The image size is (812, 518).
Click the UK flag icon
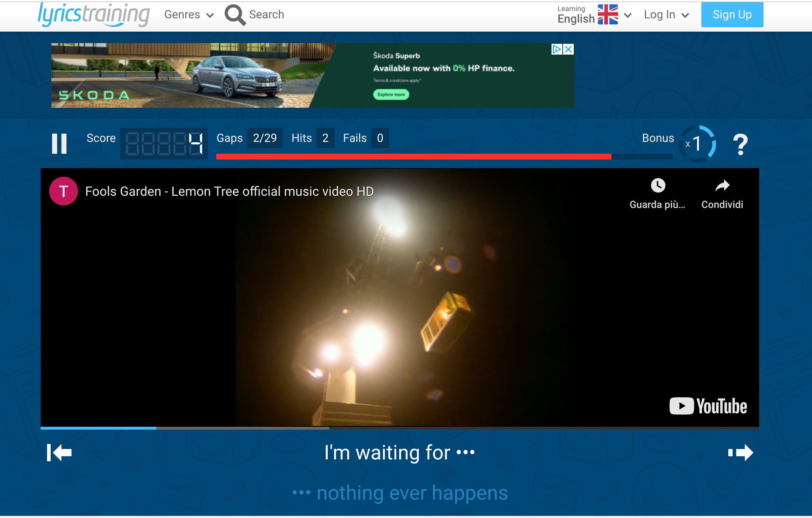click(608, 15)
